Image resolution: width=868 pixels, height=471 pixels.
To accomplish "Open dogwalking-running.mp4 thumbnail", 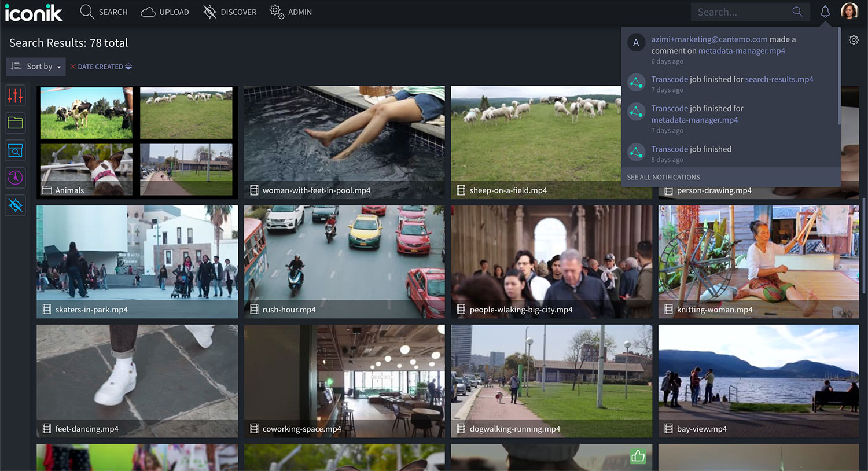I will tap(551, 381).
